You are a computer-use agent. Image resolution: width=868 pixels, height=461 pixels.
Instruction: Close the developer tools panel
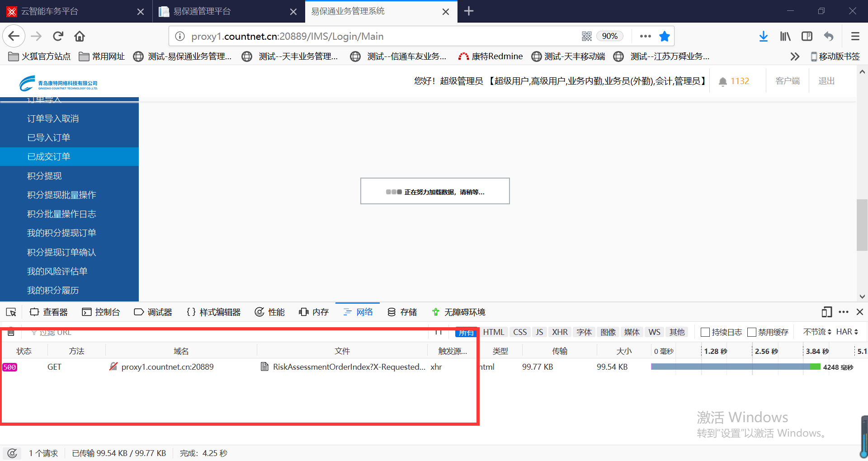point(860,312)
